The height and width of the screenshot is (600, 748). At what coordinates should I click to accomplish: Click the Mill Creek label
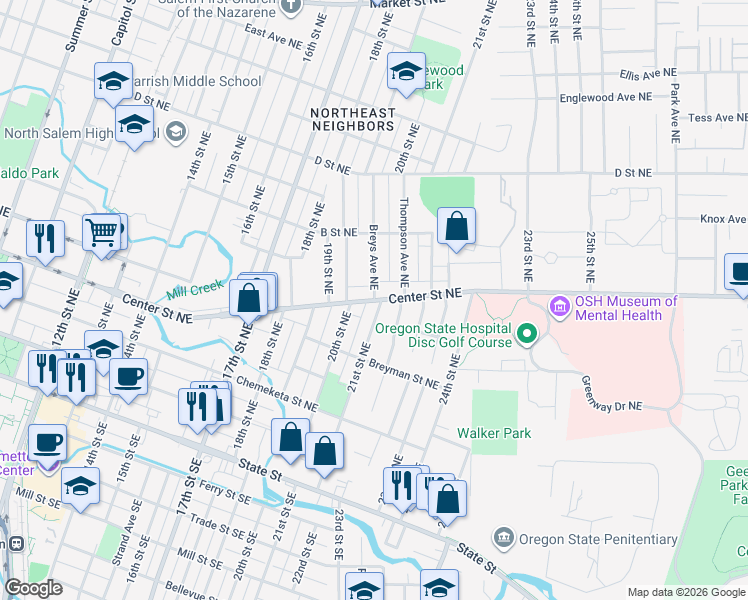(195, 289)
